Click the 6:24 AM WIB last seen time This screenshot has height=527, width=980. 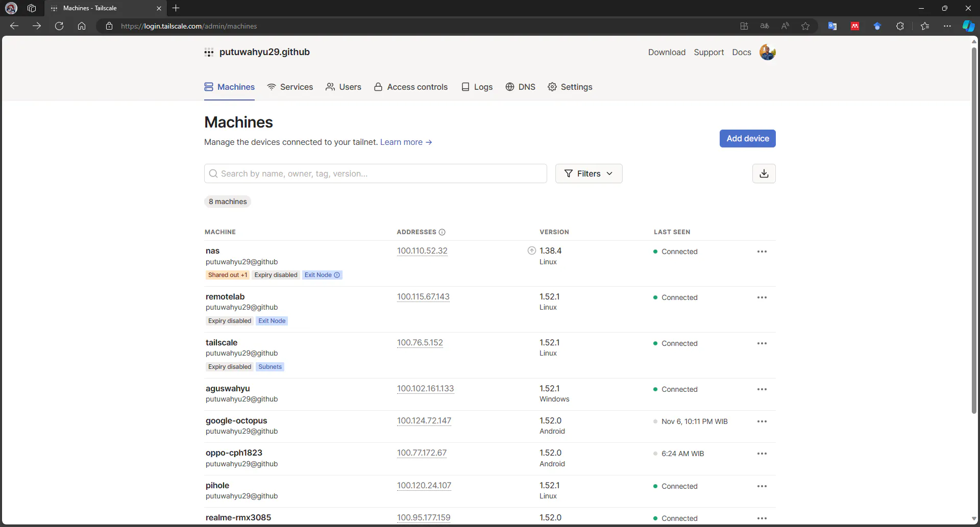[x=683, y=454]
